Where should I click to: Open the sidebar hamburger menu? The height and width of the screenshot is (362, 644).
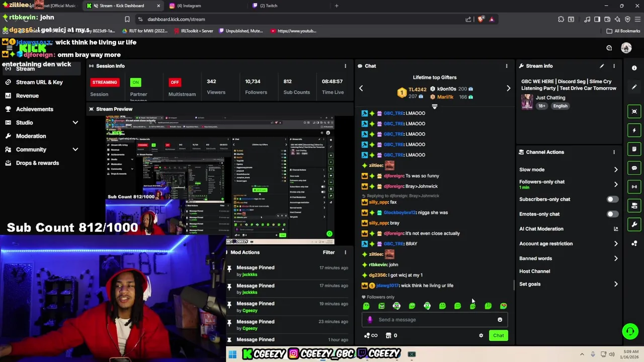click(x=9, y=48)
